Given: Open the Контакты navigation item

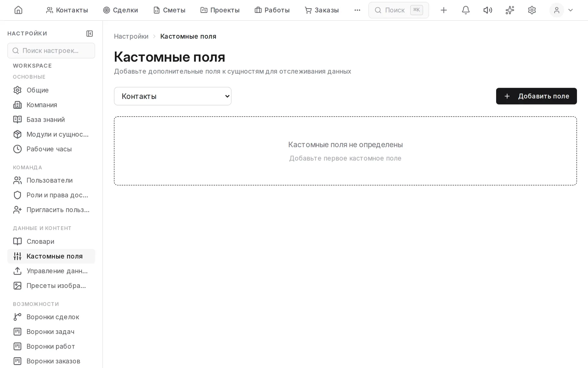Looking at the screenshot, I should click(x=67, y=10).
